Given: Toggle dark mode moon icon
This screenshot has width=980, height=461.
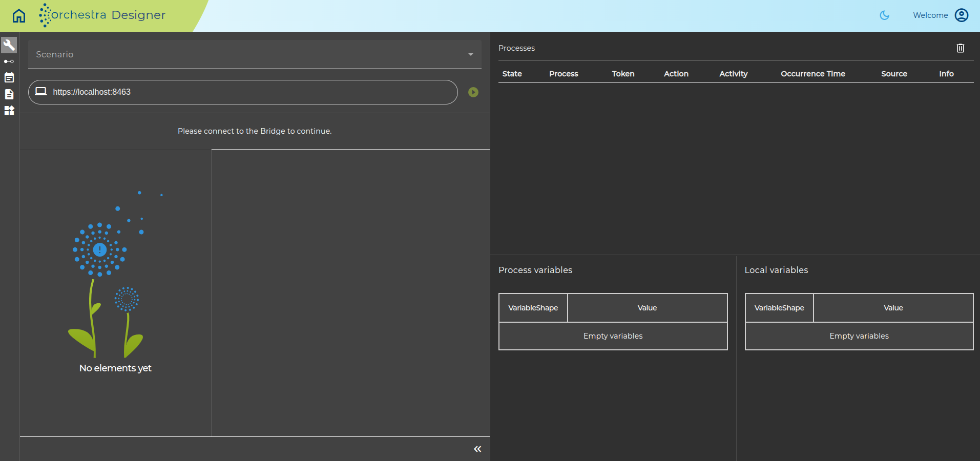Looking at the screenshot, I should 885,15.
